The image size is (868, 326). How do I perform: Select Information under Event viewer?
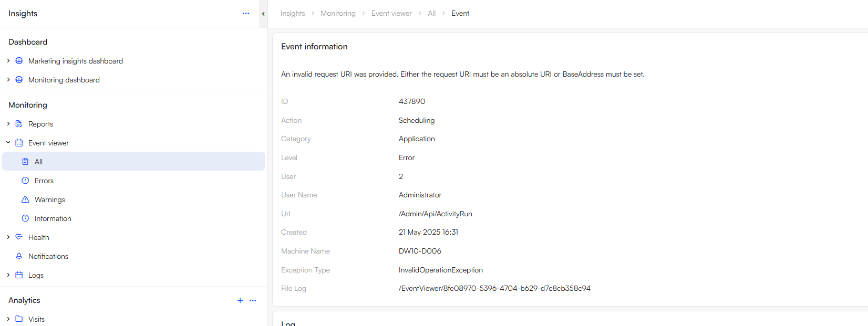[x=53, y=218]
